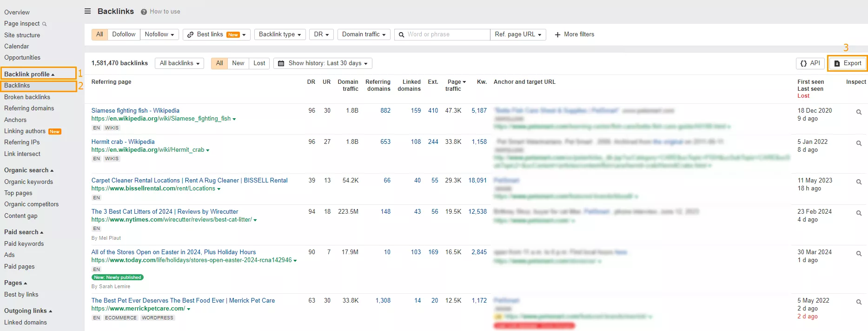
Task: Inspect the Siamese fighting fish backlink row
Action: (x=859, y=112)
